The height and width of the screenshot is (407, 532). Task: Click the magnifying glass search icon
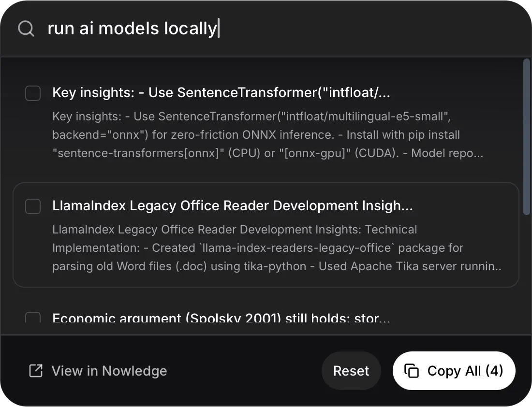pos(26,29)
